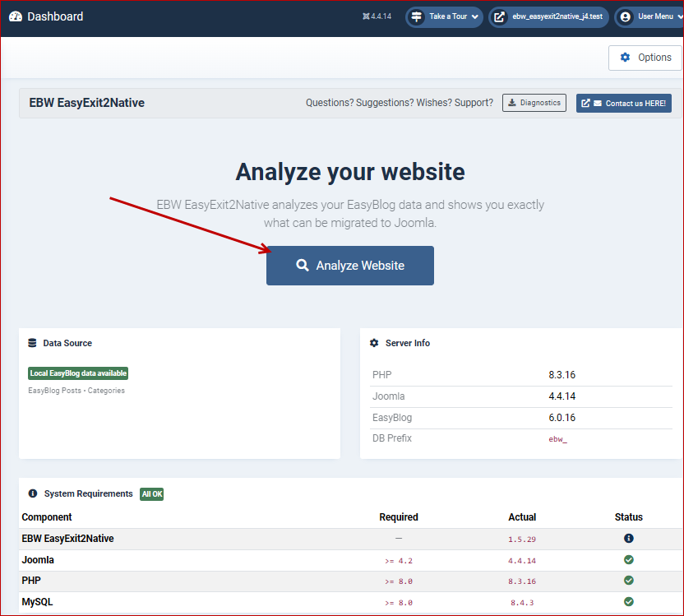Image resolution: width=684 pixels, height=616 pixels.
Task: Open the Take a Tour dropdown
Action: pyautogui.click(x=443, y=16)
